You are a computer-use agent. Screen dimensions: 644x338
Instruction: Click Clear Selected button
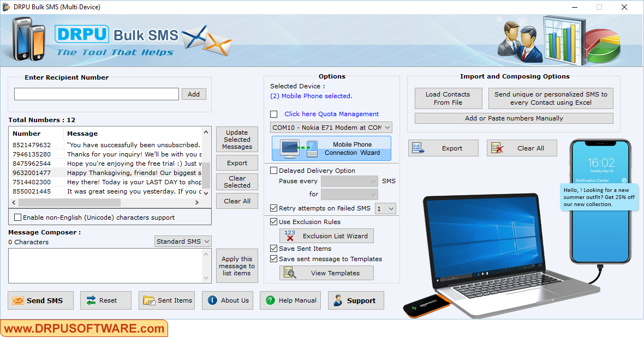pos(237,182)
